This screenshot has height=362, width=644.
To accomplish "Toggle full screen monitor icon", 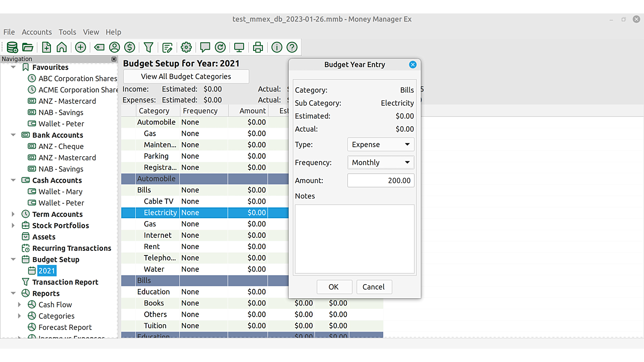I will point(239,47).
